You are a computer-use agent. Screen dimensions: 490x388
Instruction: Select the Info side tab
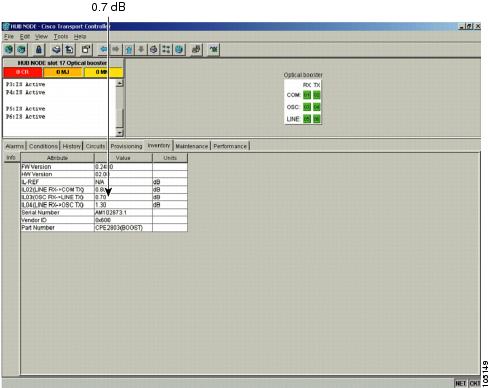[11, 158]
